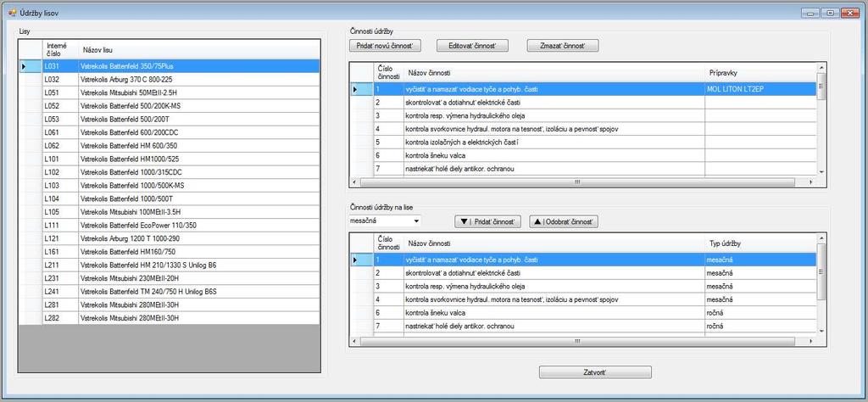The image size is (868, 402).
Task: Click the Údržby lisov window title icon
Action: coord(12,12)
